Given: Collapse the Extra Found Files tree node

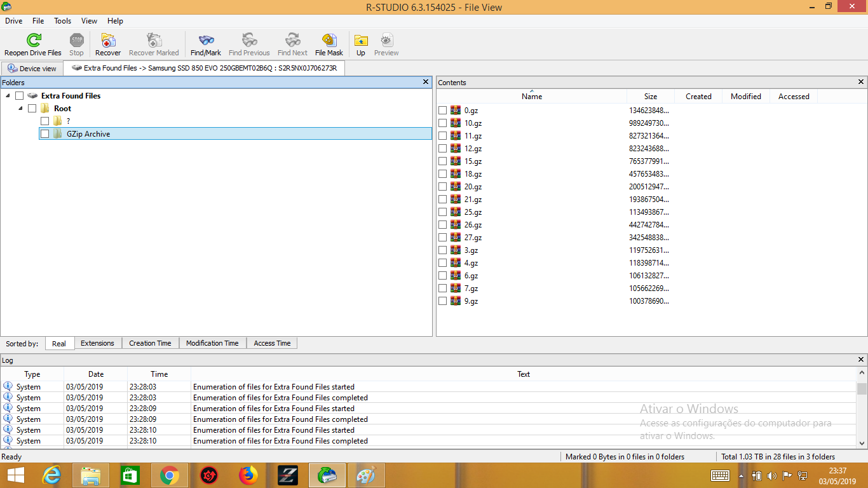Looking at the screenshot, I should point(8,96).
